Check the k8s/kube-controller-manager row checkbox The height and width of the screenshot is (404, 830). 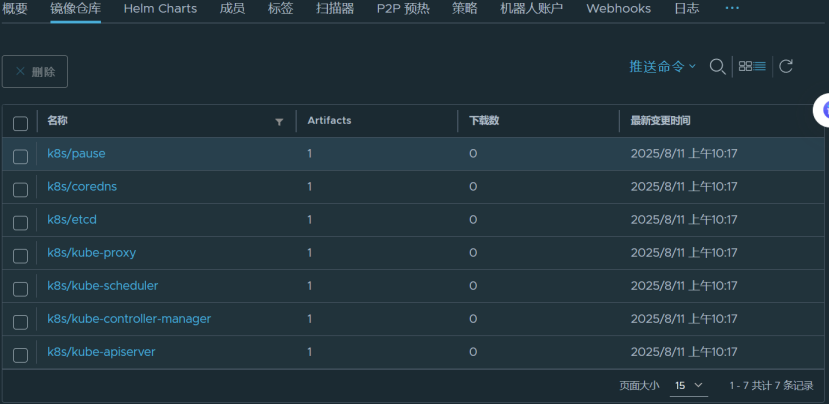coord(20,322)
